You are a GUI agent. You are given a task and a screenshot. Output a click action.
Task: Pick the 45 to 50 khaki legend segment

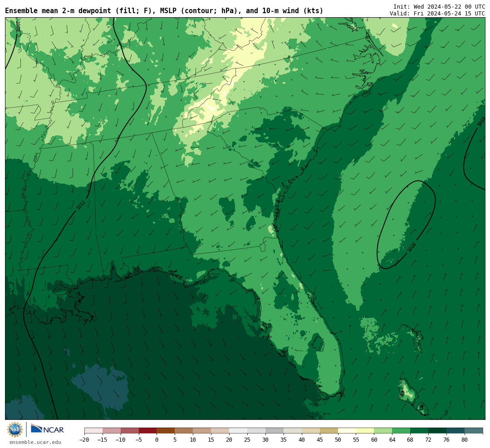tap(329, 431)
